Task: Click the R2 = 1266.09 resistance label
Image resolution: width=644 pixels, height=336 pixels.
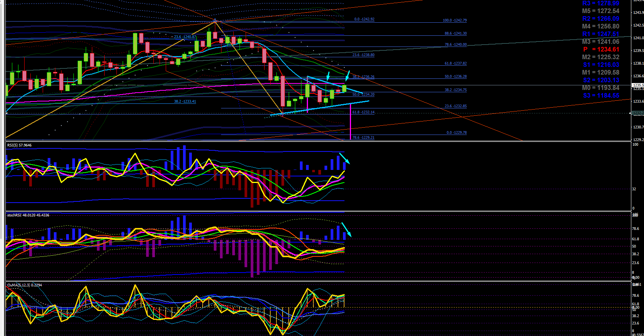Action: (601, 18)
